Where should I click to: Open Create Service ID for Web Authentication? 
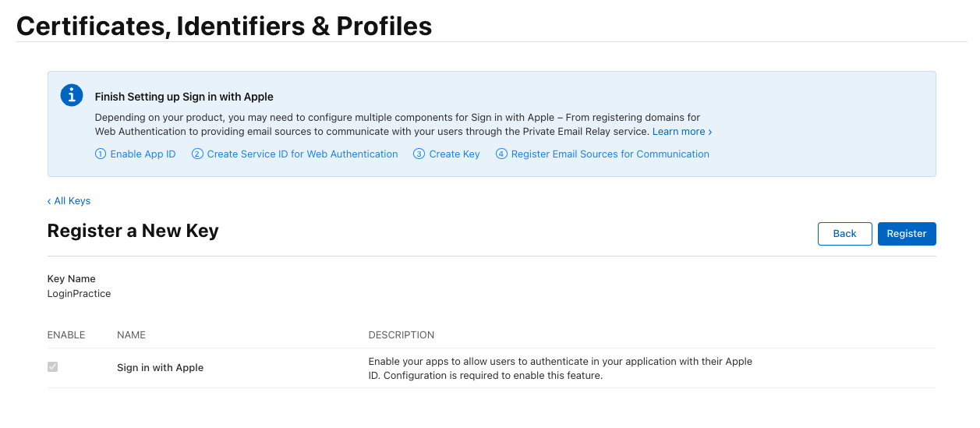point(295,154)
